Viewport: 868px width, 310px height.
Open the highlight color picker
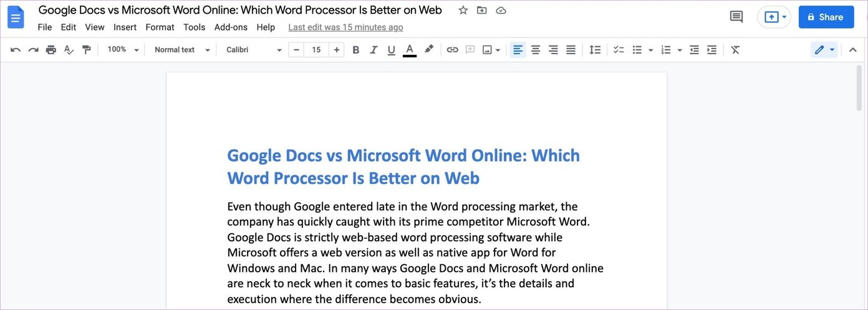(x=429, y=50)
